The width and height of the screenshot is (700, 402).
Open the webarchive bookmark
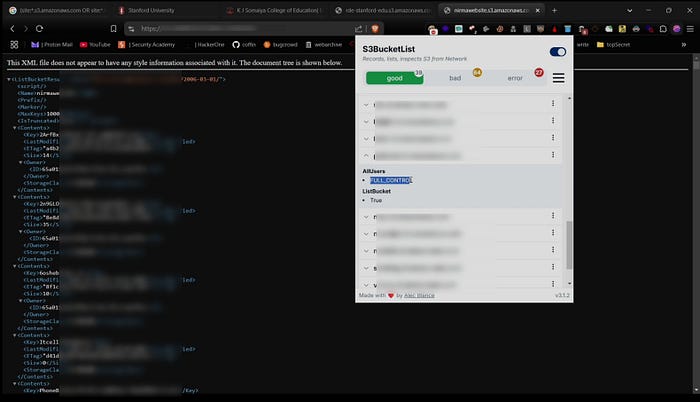click(324, 45)
